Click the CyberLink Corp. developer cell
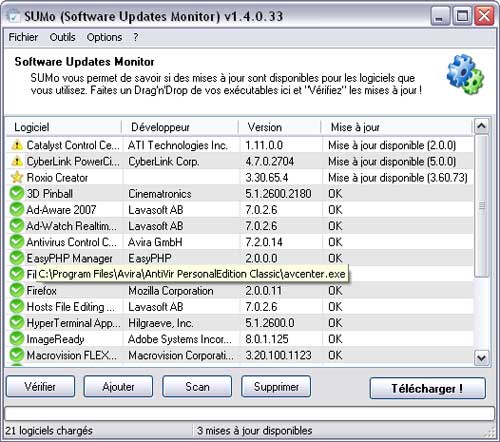This screenshot has height=442, width=500. 164,162
